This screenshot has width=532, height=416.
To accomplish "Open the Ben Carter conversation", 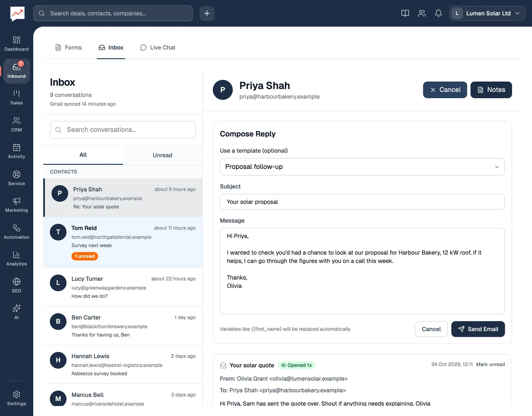I will coord(123,326).
